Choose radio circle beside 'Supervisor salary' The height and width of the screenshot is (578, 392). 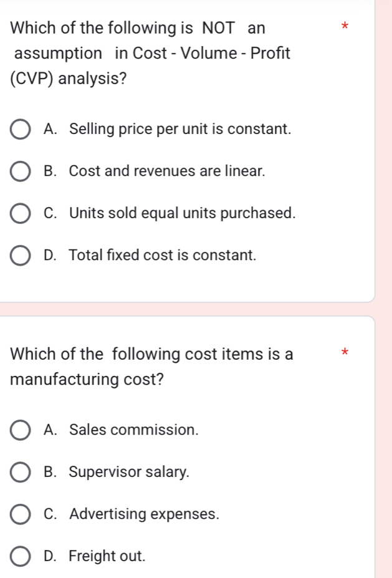click(x=21, y=473)
